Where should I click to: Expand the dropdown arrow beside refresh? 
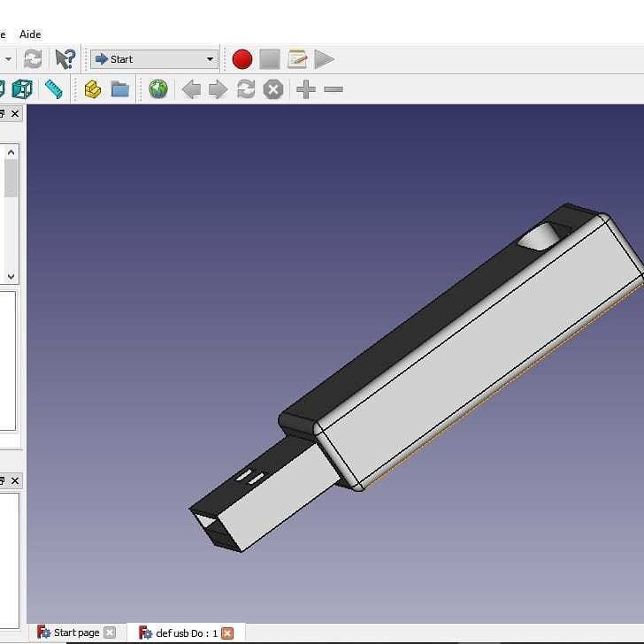click(8, 59)
